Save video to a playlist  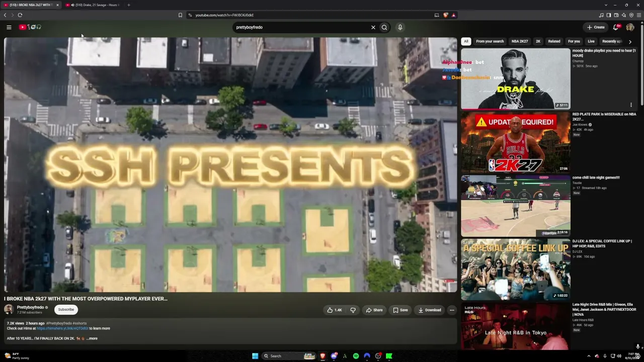click(400, 310)
